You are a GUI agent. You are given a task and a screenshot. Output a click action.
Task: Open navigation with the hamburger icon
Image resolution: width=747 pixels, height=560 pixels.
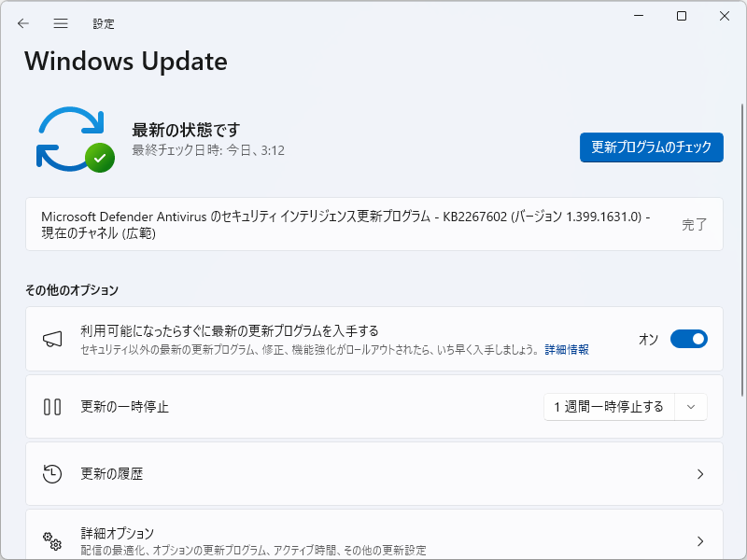60,22
